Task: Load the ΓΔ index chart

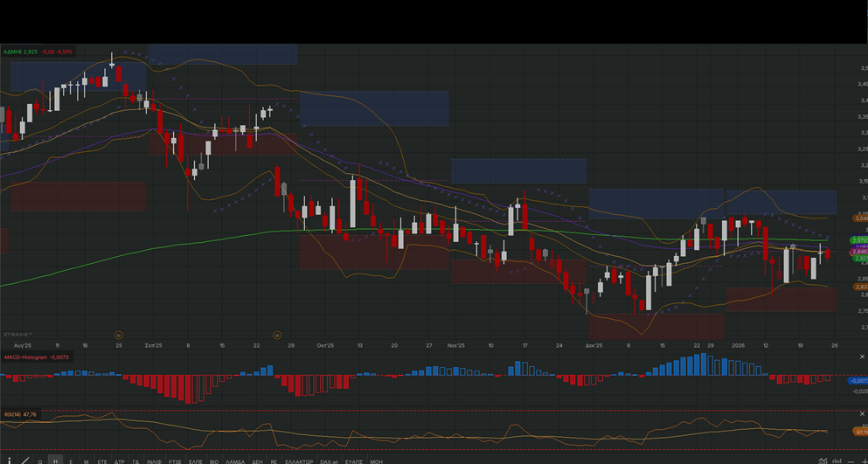Action: [x=135, y=461]
